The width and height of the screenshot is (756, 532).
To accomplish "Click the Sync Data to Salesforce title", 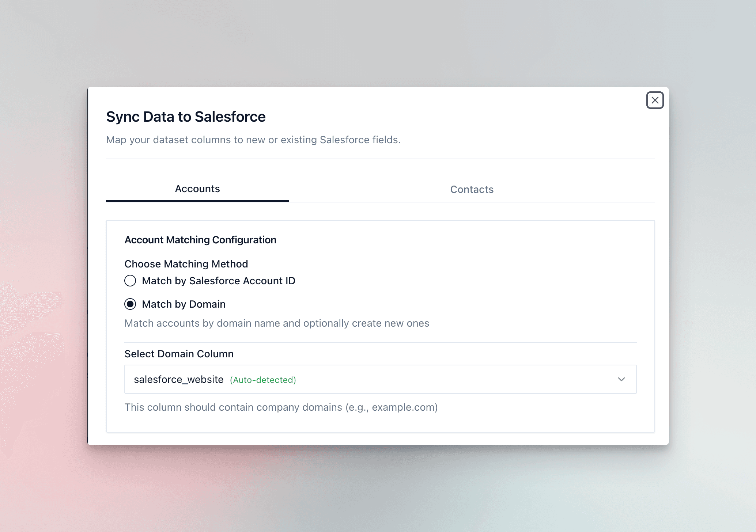I will coord(186,117).
